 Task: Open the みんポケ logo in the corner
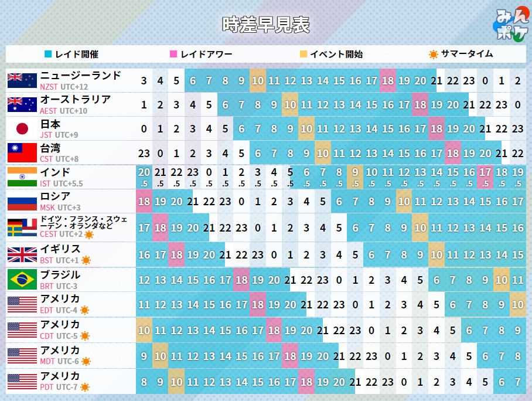(509, 26)
